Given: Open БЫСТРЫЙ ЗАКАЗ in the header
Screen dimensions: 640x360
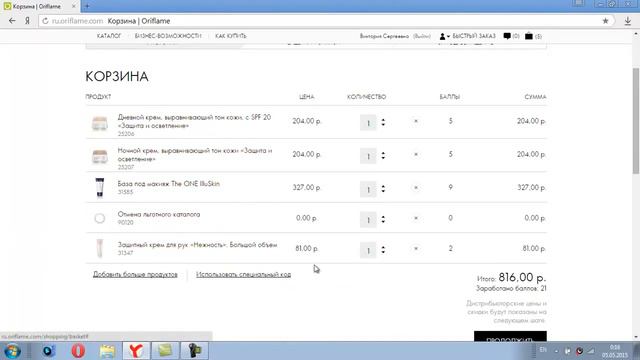Looking at the screenshot, I should tap(474, 36).
